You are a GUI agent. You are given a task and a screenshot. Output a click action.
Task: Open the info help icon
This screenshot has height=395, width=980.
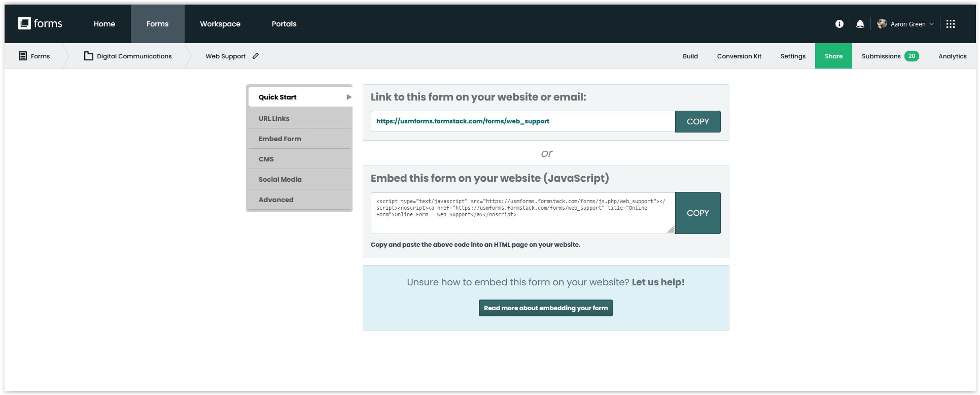coord(839,24)
